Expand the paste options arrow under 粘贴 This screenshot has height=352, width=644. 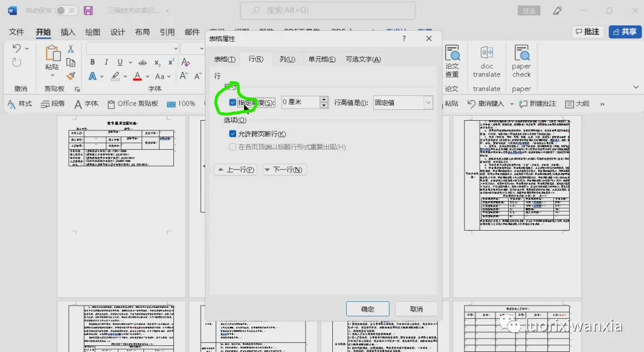point(52,75)
